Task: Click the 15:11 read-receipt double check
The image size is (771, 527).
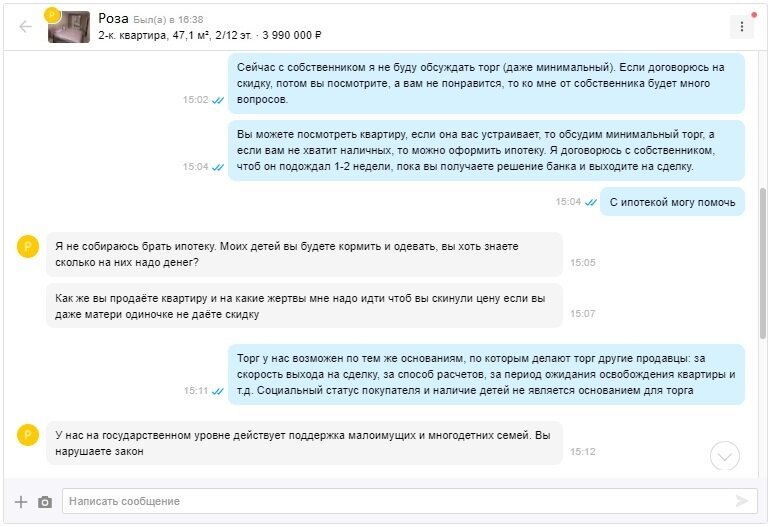Action: [x=218, y=391]
